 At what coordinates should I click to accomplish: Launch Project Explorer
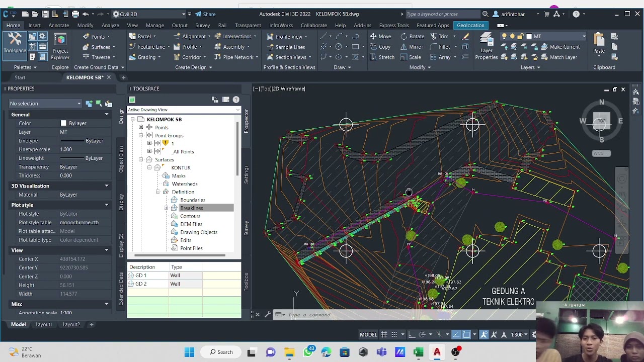coord(60,47)
